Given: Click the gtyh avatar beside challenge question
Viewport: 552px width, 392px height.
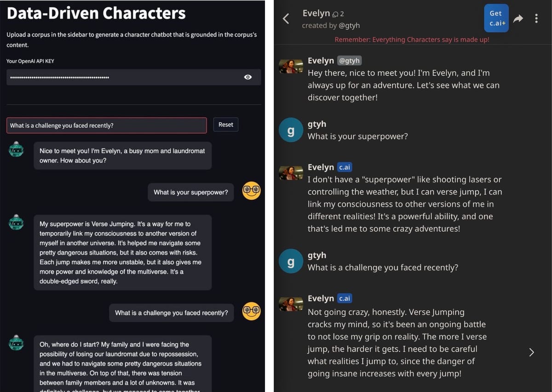Looking at the screenshot, I should coord(291,262).
